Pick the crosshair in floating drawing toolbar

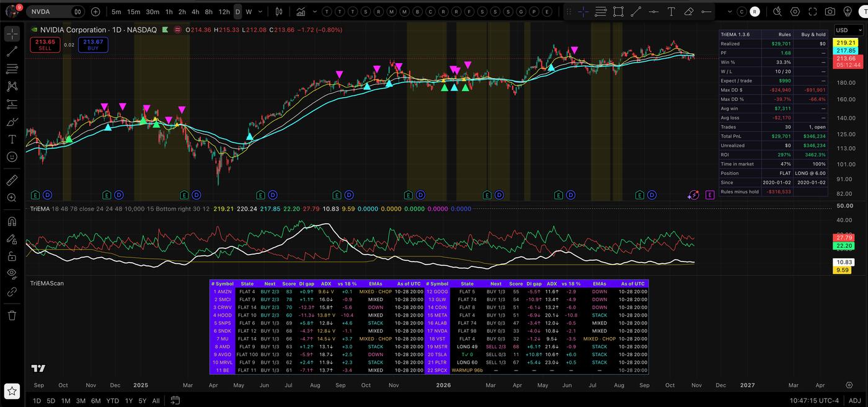[583, 11]
